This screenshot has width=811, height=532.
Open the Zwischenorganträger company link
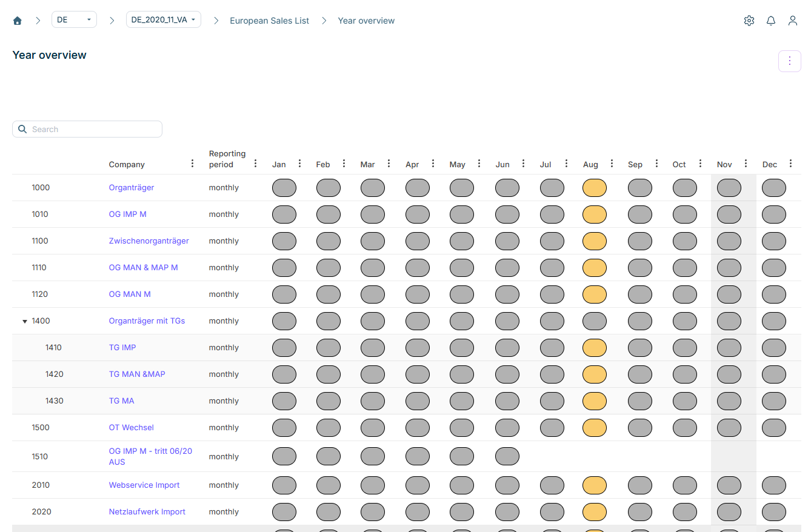(149, 241)
